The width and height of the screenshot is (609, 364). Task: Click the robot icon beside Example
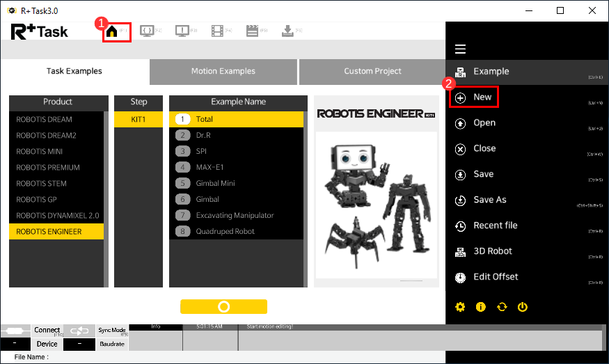click(460, 72)
